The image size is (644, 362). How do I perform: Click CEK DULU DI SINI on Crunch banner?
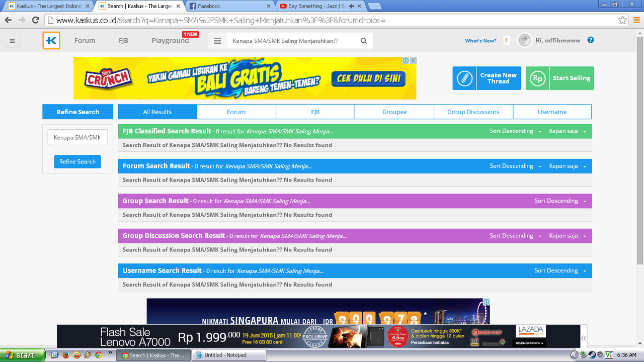(369, 78)
